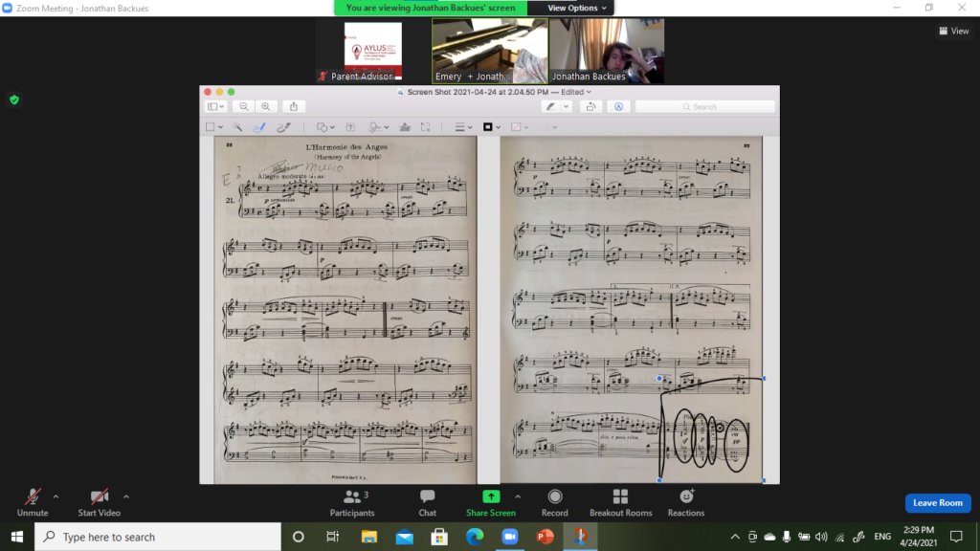Open the Participants panel
This screenshot has height=551, width=980.
pos(352,503)
